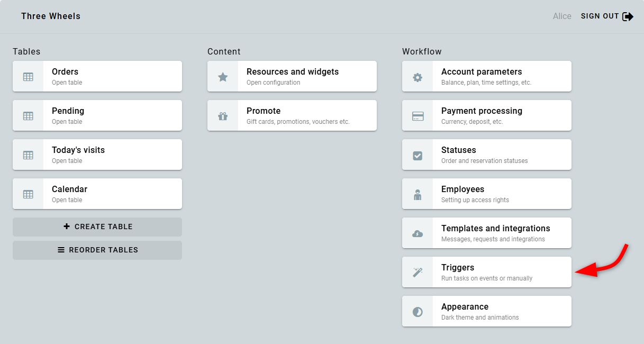Click the cloud icon for Templates and integrations

click(x=418, y=233)
